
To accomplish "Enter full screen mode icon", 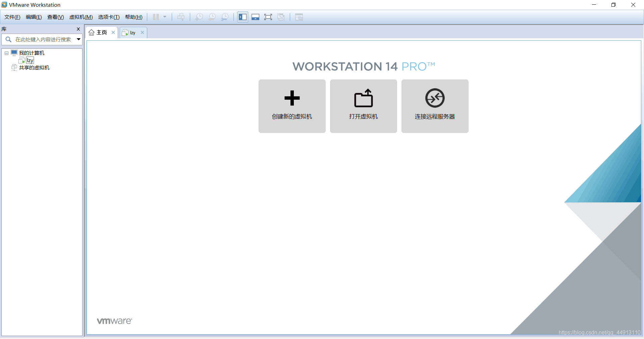I will point(268,17).
